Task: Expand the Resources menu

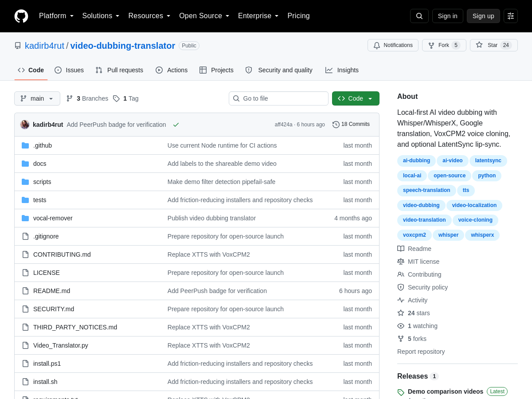Action: point(149,16)
